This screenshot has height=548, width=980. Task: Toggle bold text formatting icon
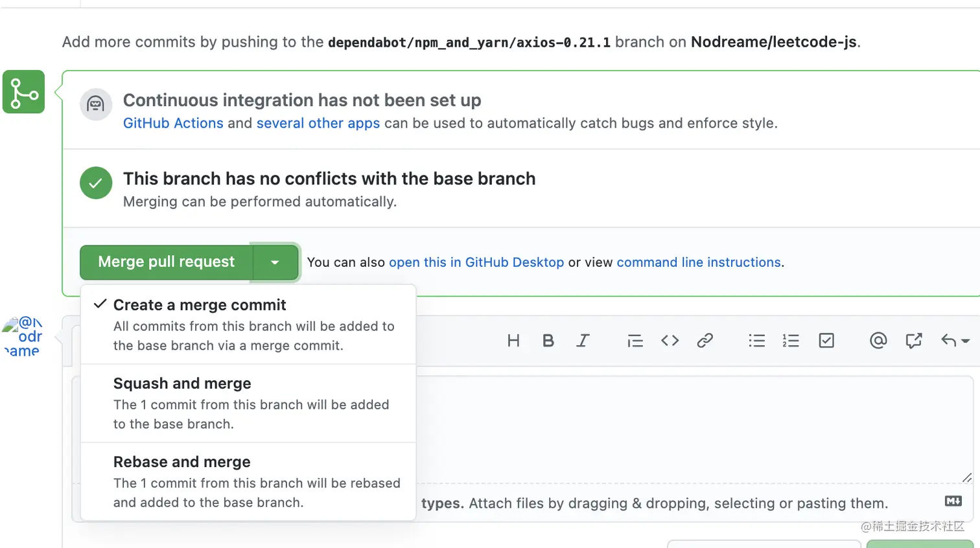click(548, 341)
